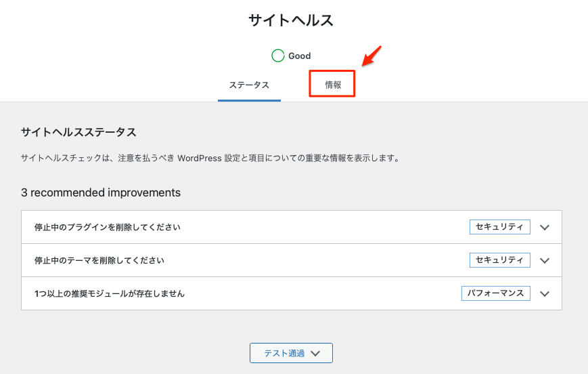Open the テスト通過 passed tests button
Viewport: 588px width, 374px height.
(x=291, y=354)
